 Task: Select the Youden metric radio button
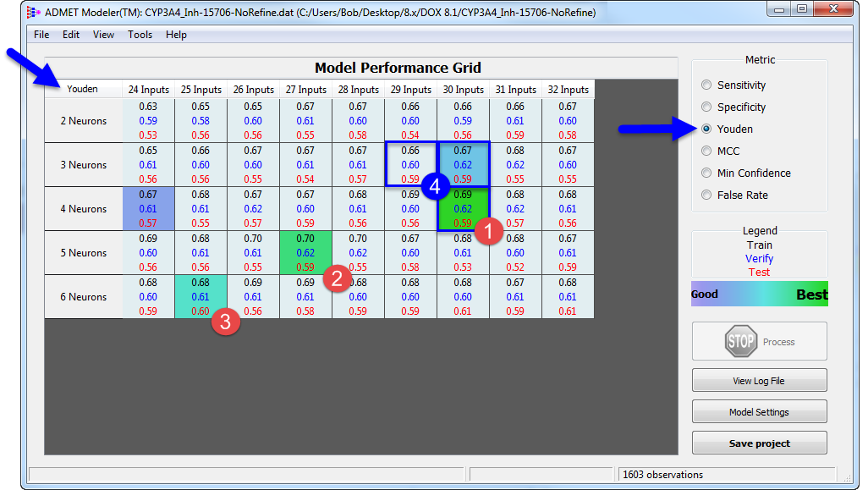[x=706, y=129]
